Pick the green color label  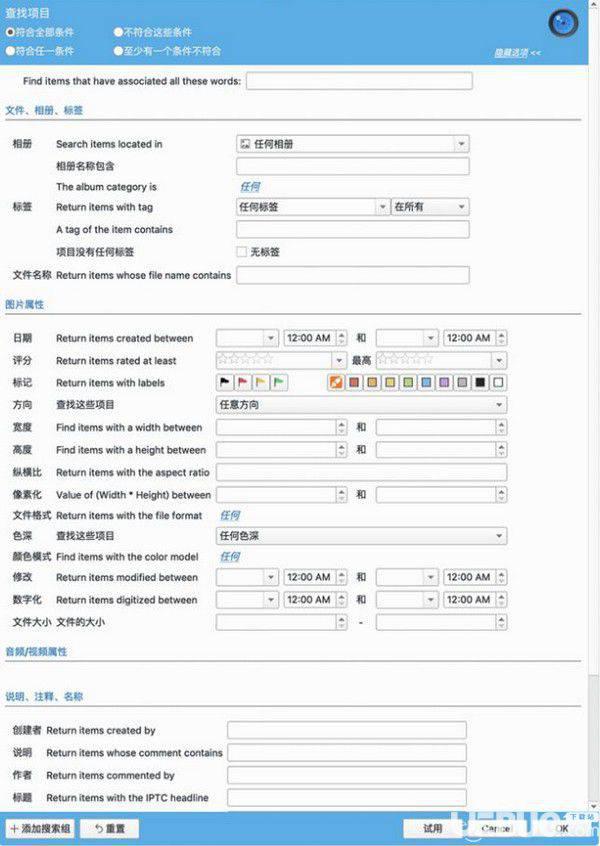(408, 383)
